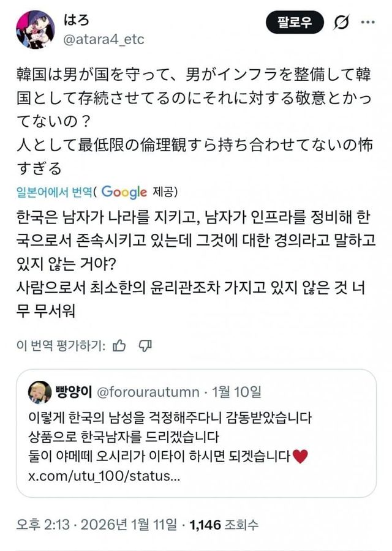Click the はろ display name
Image resolution: width=392 pixels, height=551 pixels.
point(77,20)
